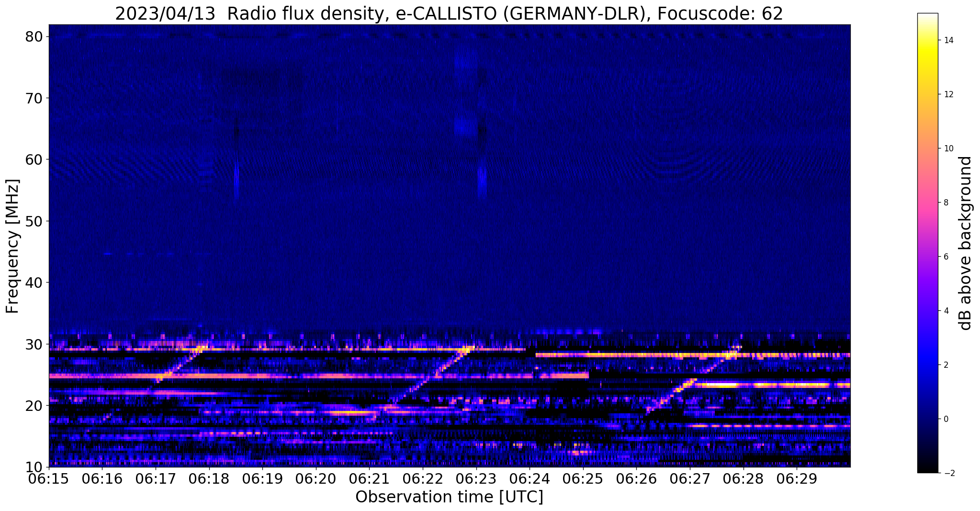Click the 'Frequency [MHz]' y-axis label
Viewport: 980px width, 511px height.
[12, 246]
